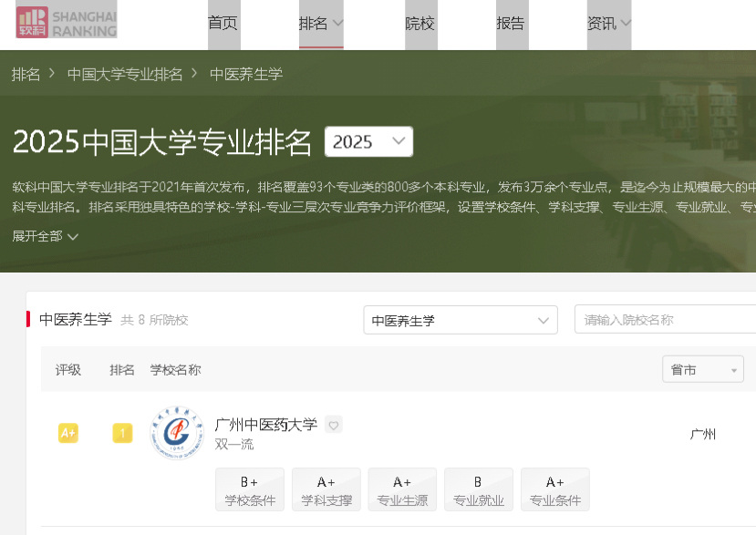756x535 pixels.
Task: Open the 首页 menu item
Action: coord(223,24)
